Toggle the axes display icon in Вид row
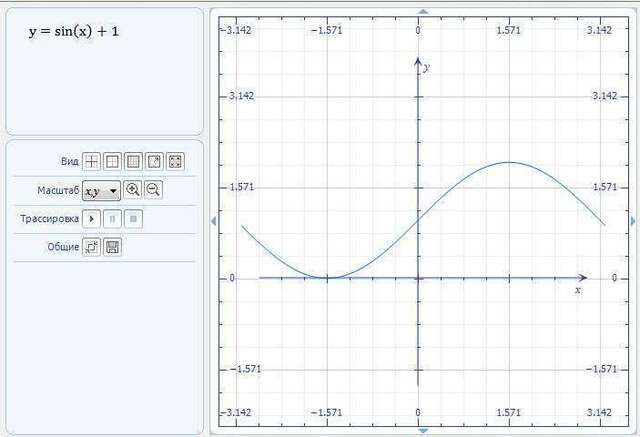 point(91,162)
